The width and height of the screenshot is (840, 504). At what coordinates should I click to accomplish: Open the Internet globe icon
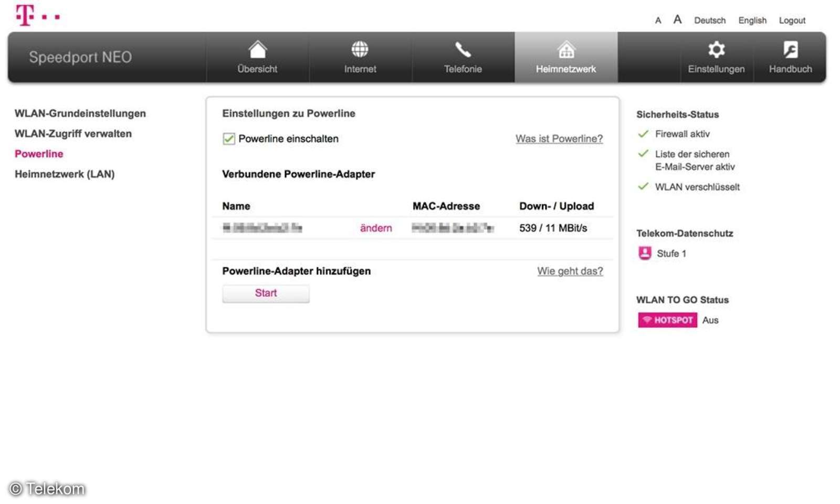360,50
